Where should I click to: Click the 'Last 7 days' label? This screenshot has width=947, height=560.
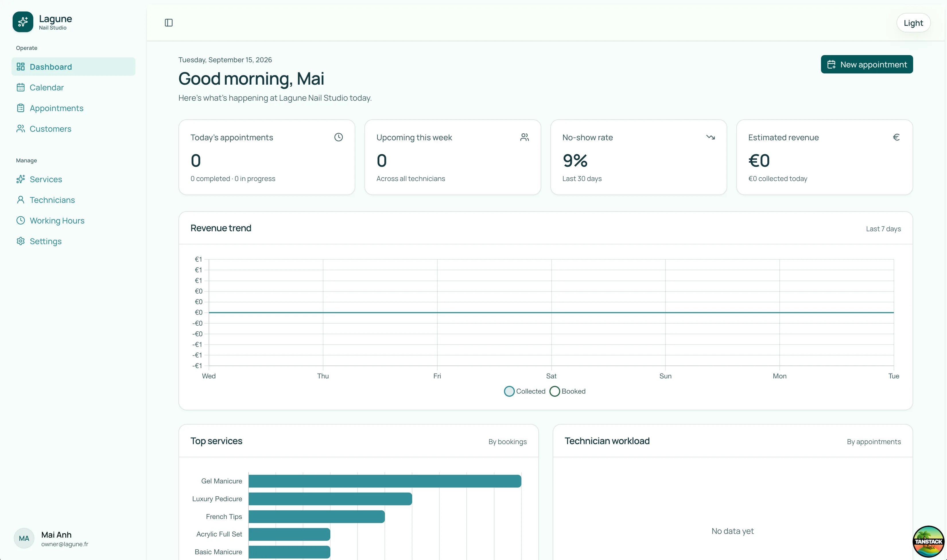click(883, 229)
